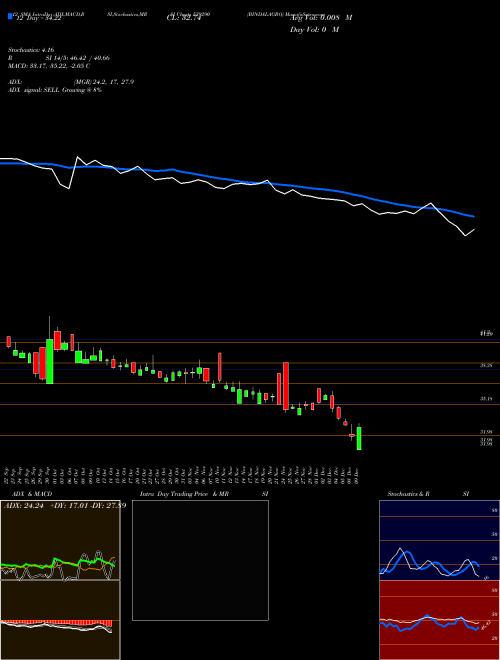Click the blue 12 Day SMA legend square
The height and width of the screenshot is (660, 500).
pyautogui.click(x=10, y=17)
